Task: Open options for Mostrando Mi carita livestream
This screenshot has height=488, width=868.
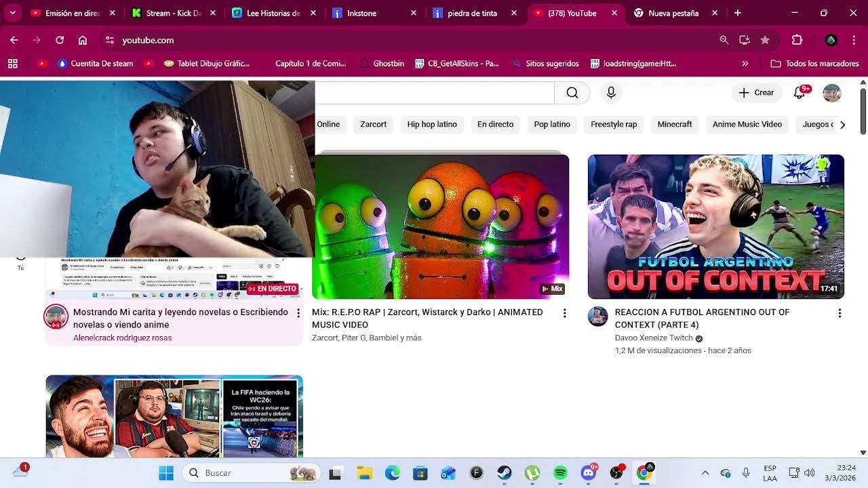Action: click(298, 313)
